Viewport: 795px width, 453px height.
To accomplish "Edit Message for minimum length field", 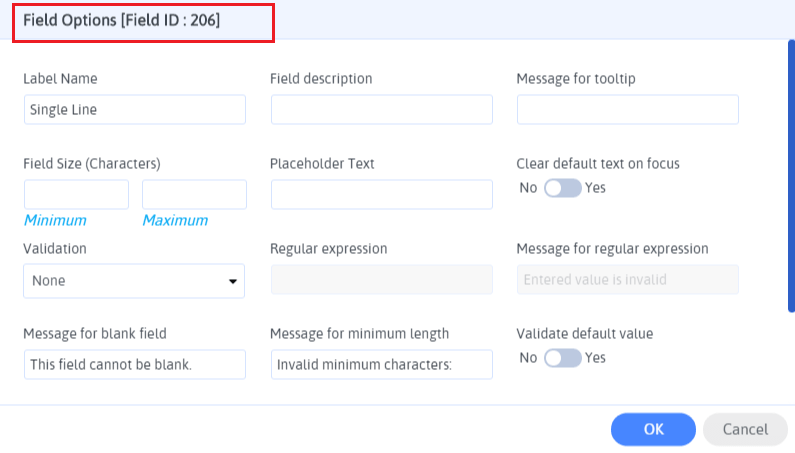I will [x=381, y=365].
